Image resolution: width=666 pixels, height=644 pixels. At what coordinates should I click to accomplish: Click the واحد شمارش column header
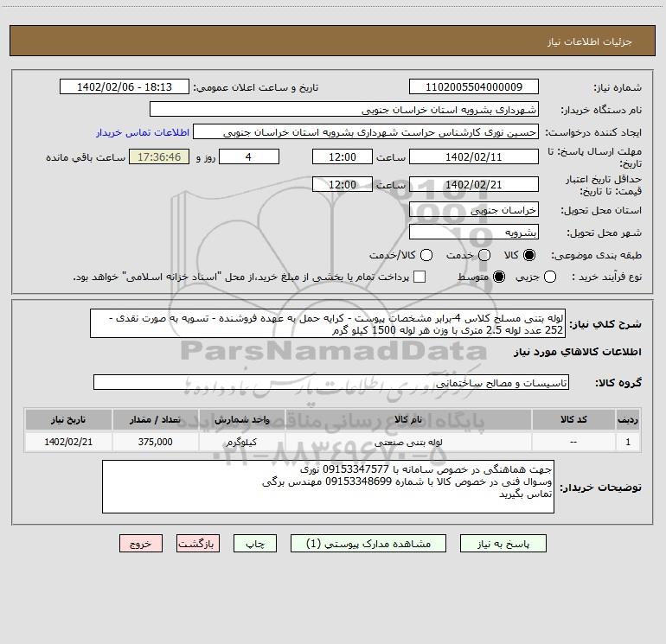(x=241, y=419)
